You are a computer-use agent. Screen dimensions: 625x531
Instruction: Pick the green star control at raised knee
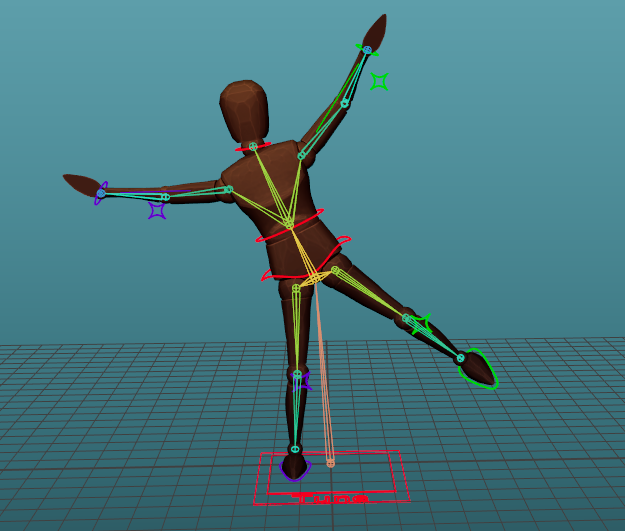point(422,323)
